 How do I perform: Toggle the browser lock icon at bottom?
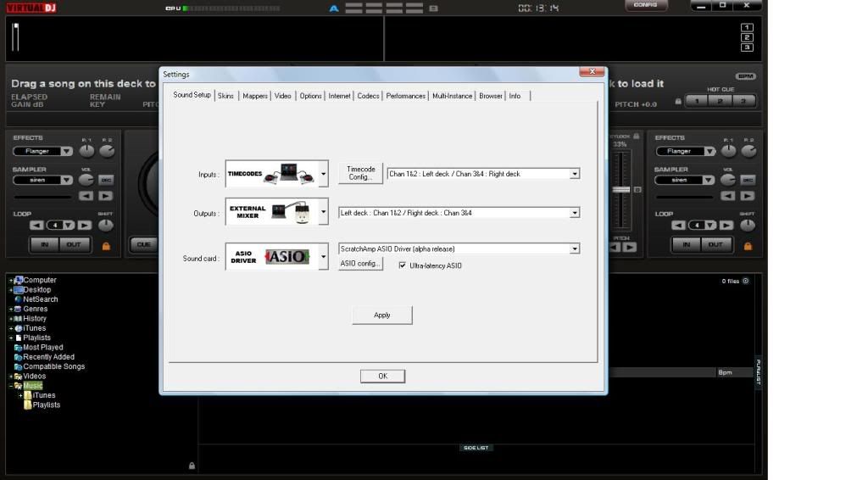tap(192, 466)
